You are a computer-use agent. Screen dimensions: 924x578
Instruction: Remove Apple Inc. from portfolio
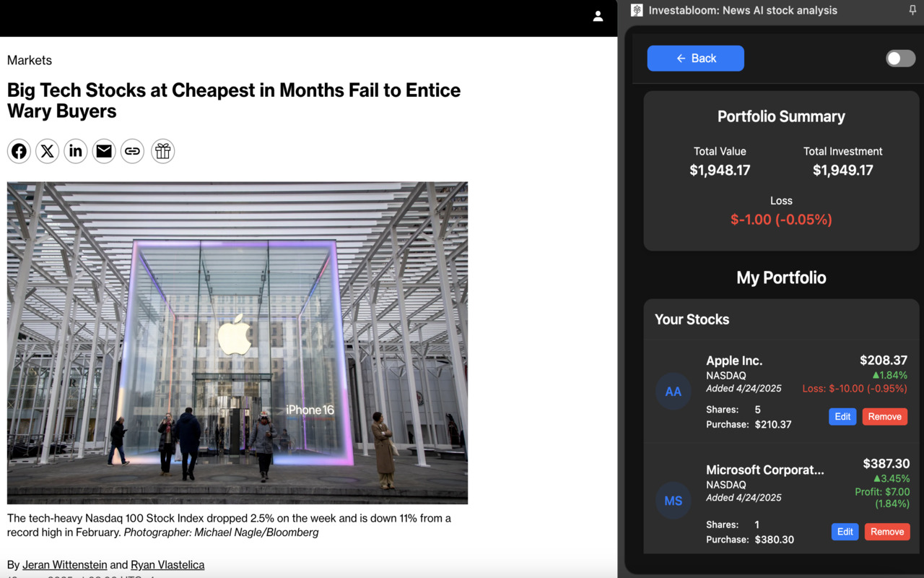pos(885,417)
